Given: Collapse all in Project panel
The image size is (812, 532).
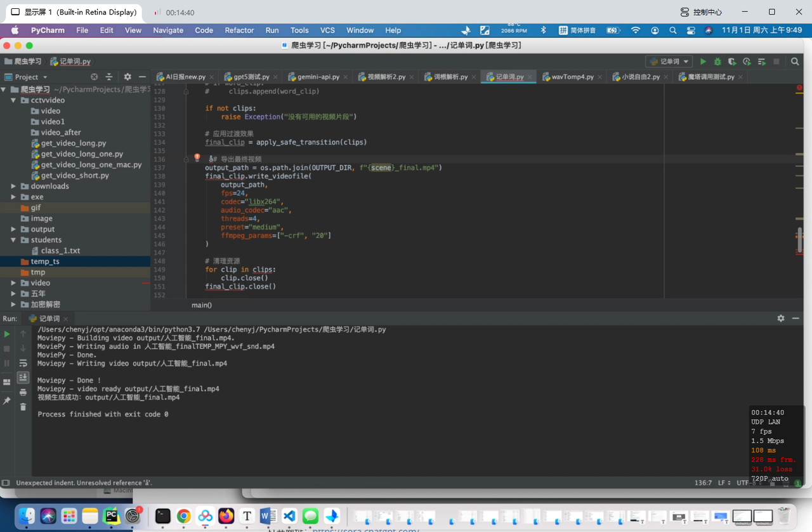Looking at the screenshot, I should click(109, 77).
